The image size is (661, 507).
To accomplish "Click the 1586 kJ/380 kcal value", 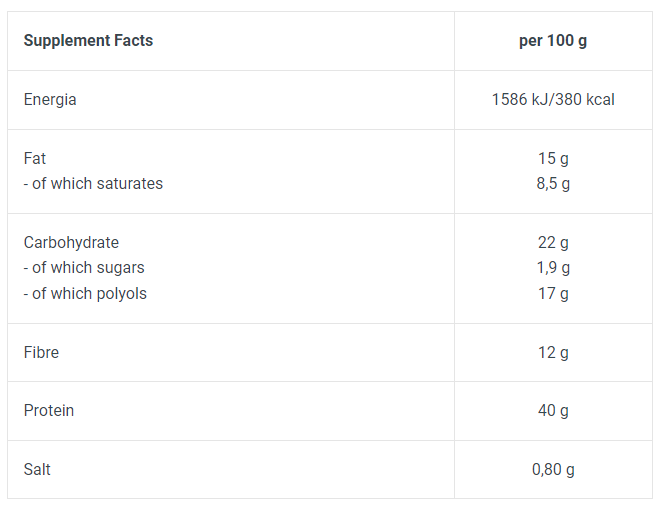I will click(553, 99).
